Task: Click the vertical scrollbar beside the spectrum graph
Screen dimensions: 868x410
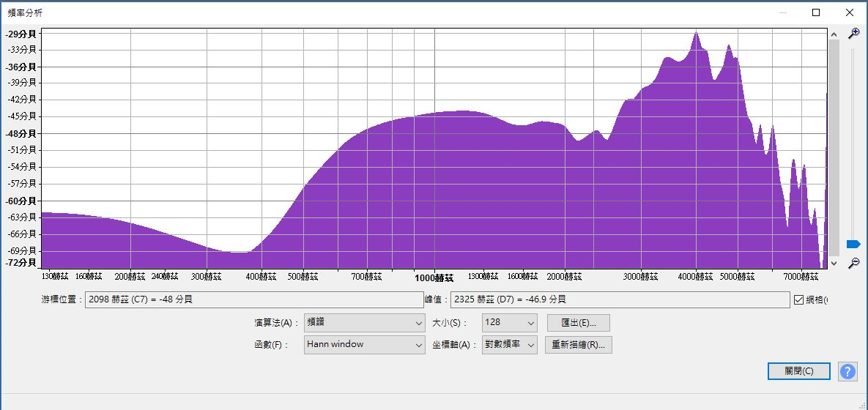Action: click(833, 146)
